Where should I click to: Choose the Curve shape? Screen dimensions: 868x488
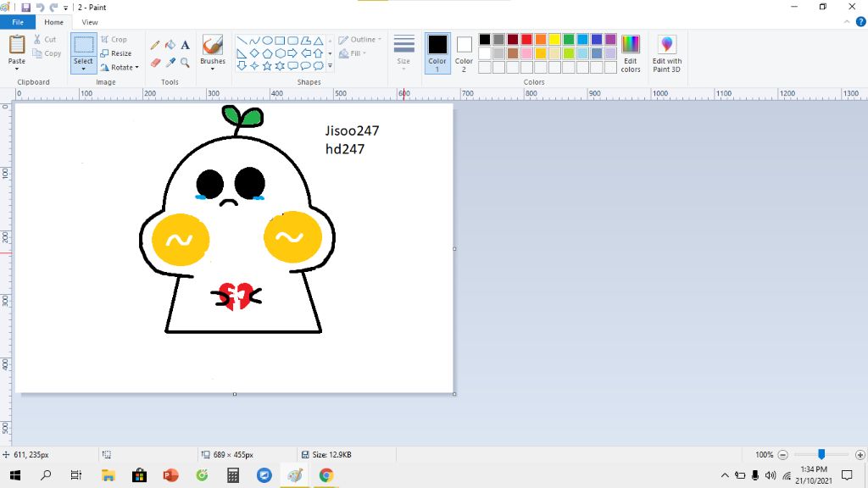[x=254, y=41]
